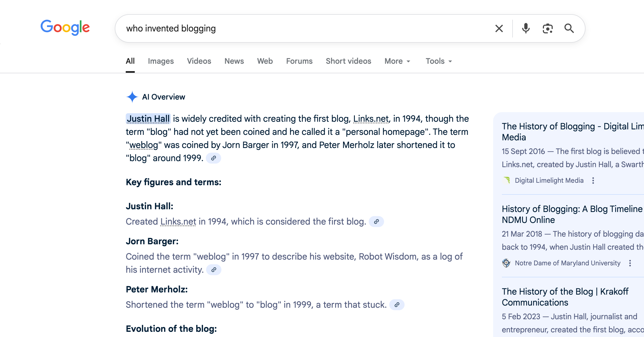Open source link icon after "a term that stuck"
Screen dimensions: 644x337
click(x=397, y=305)
